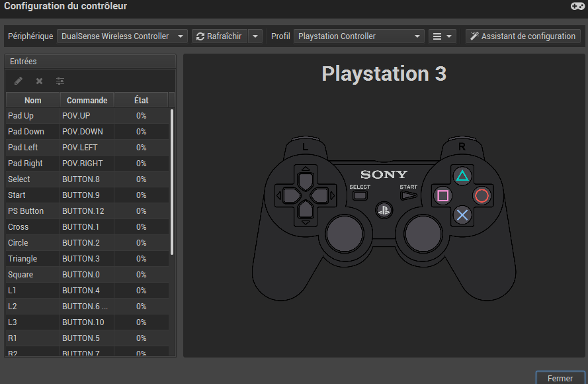This screenshot has height=384, width=588.
Task: Click the right analog stick on controller
Action: click(x=423, y=234)
